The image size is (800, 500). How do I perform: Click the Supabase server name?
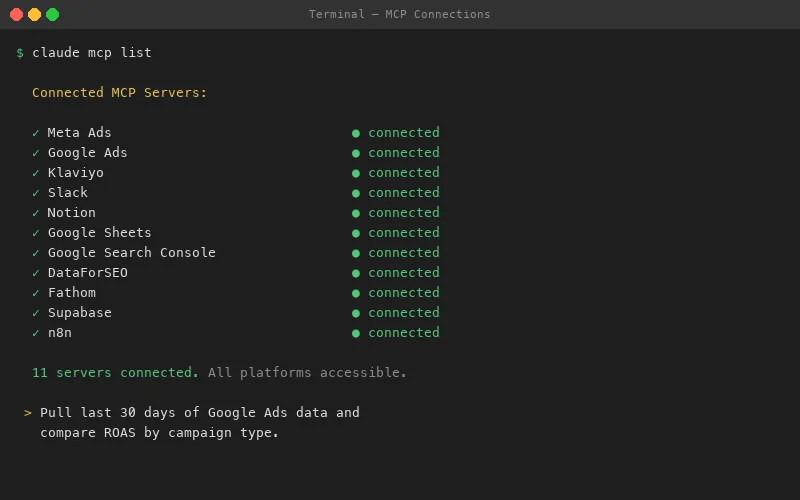(x=80, y=313)
